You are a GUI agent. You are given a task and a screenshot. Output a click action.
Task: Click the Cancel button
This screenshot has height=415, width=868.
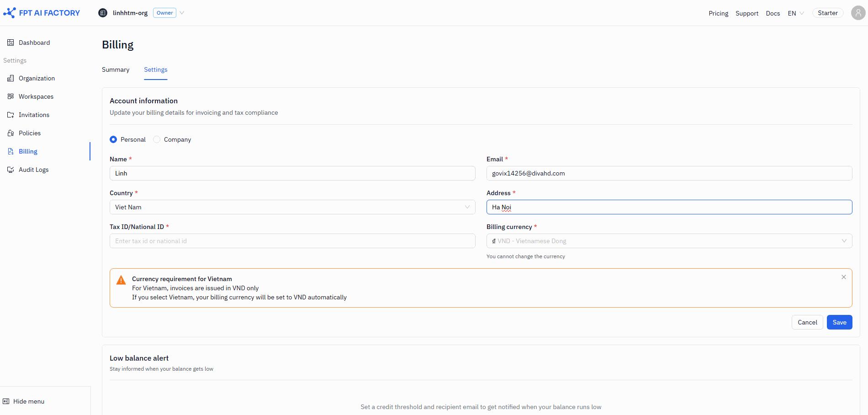(807, 322)
